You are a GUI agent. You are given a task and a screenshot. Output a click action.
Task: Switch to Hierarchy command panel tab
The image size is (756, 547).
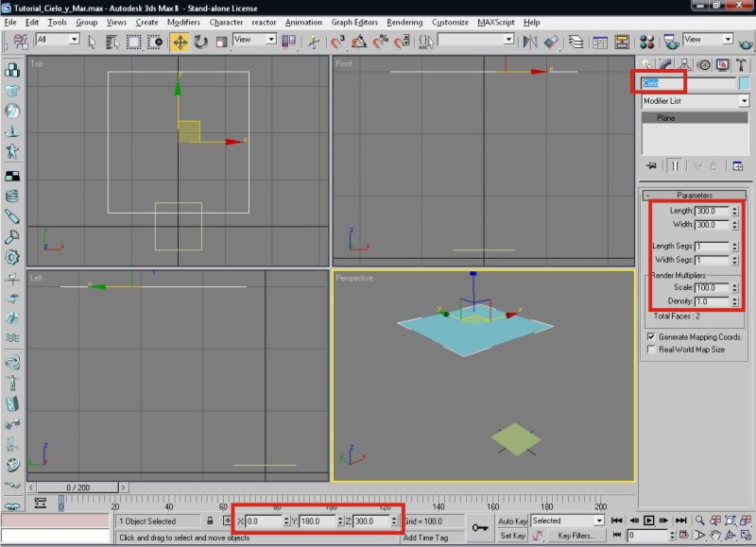click(x=684, y=64)
